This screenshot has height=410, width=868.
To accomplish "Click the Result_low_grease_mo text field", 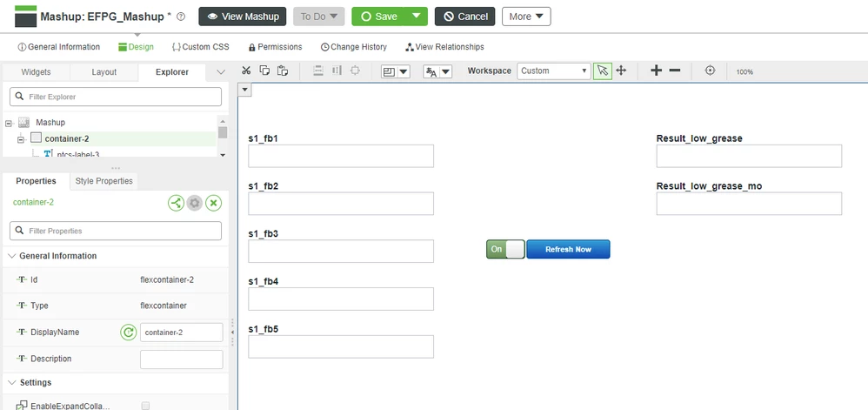I will 749,204.
